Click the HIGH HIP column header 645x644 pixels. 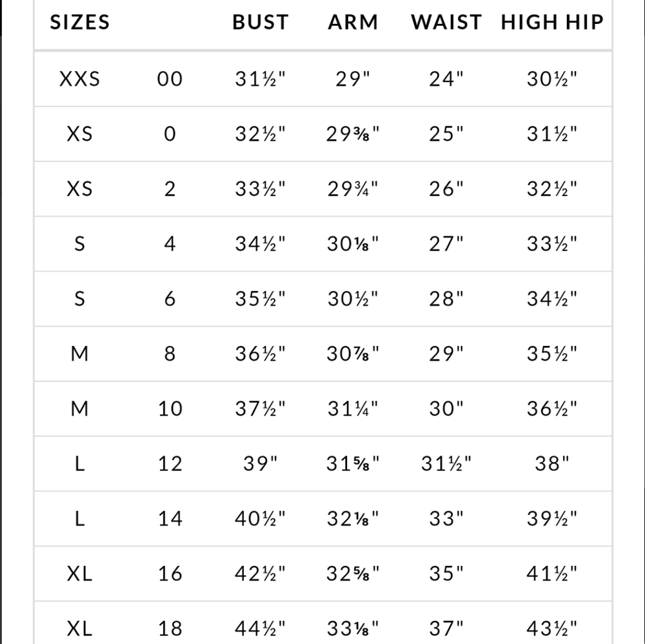coord(552,23)
